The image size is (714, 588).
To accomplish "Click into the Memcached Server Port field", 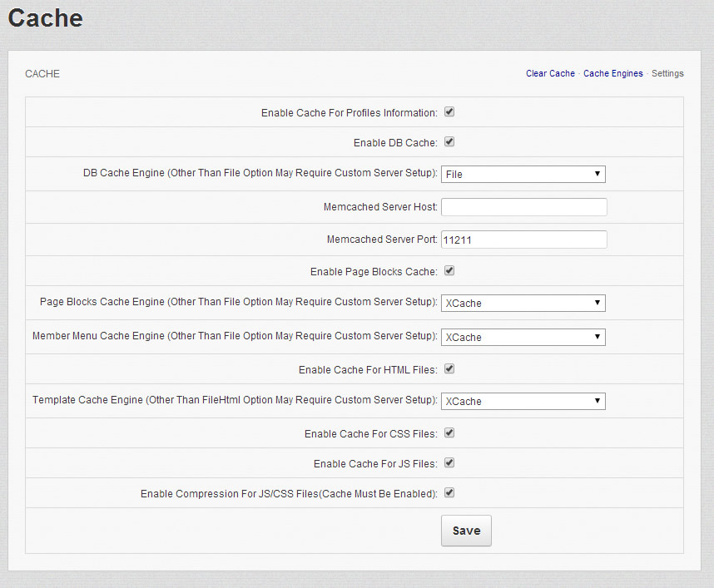I will click(523, 240).
